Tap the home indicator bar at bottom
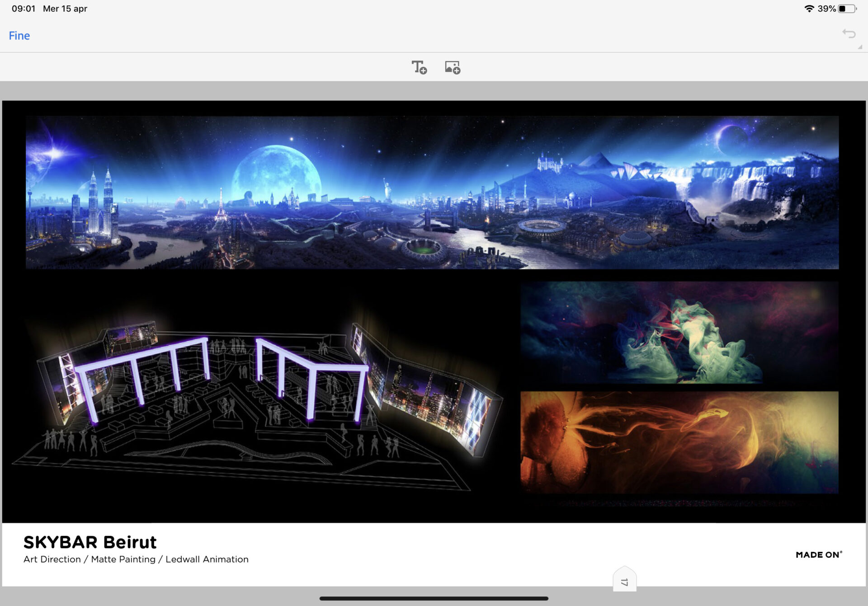The height and width of the screenshot is (606, 868). click(x=434, y=598)
